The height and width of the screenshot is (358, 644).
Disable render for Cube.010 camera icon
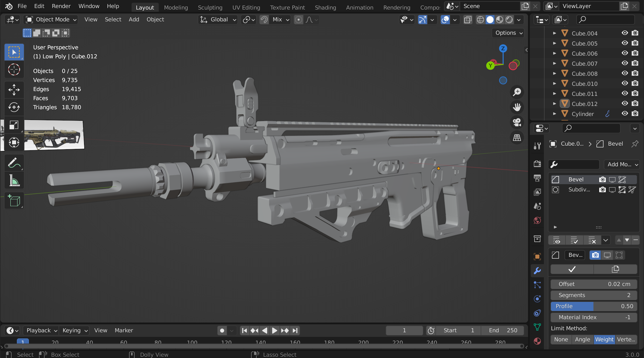click(x=635, y=84)
